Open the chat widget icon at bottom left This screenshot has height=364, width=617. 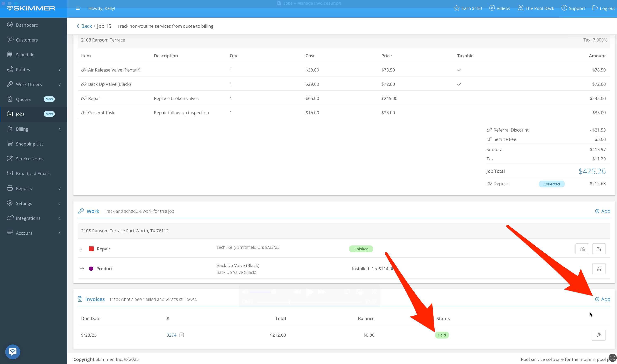[x=13, y=352]
